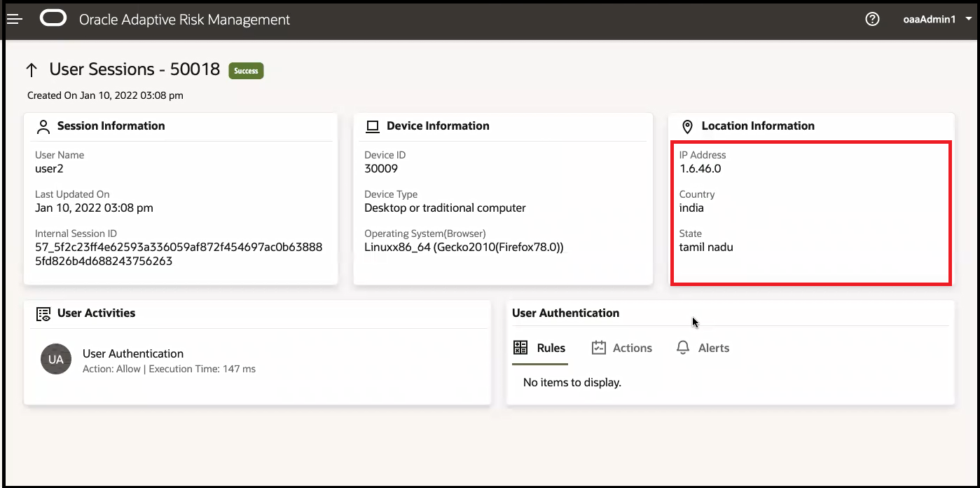980x488 pixels.
Task: Click 'No items to display.' message
Action: point(572,383)
